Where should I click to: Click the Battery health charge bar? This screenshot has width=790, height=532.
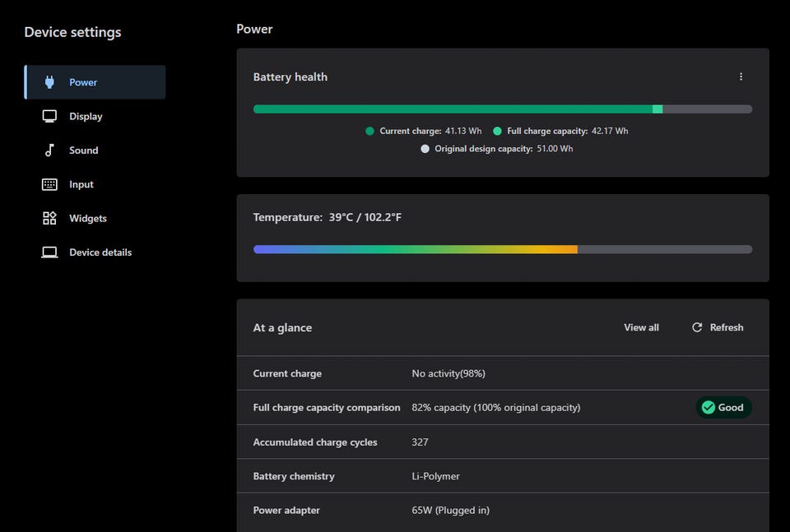(x=502, y=109)
